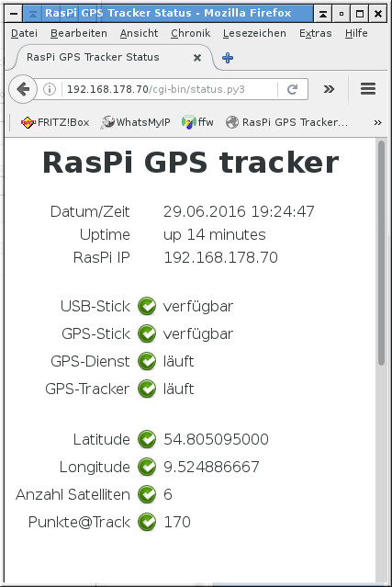Screen dimensions: 392x587
Task: Open the Hilfe menu
Action: [356, 33]
